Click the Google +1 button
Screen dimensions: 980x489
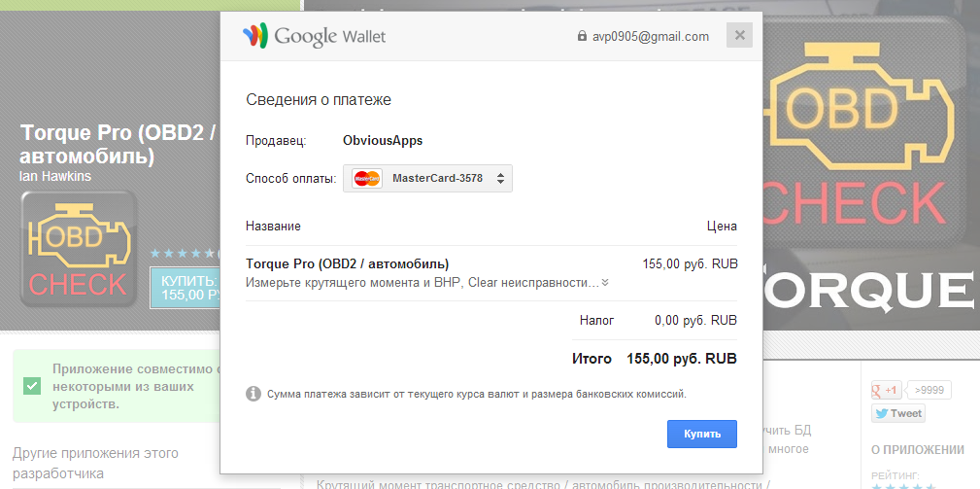[887, 390]
